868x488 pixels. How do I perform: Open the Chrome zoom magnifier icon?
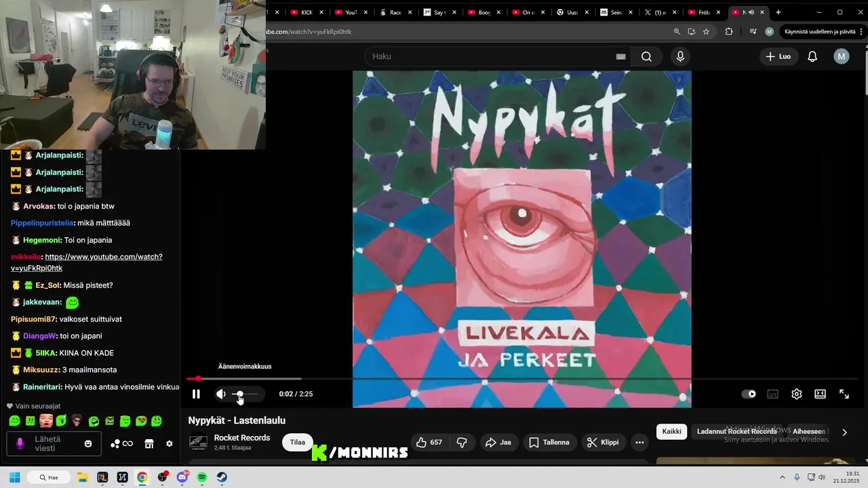coord(677,32)
